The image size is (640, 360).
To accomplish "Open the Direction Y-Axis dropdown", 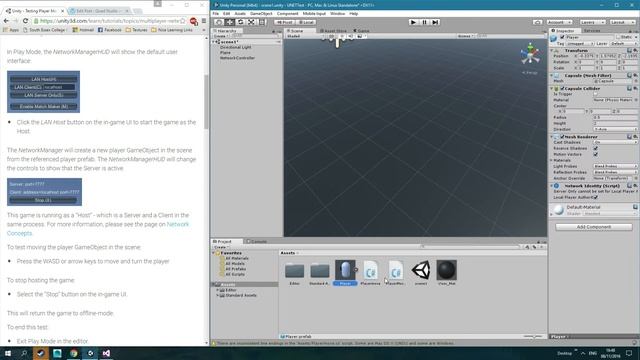I will [x=616, y=129].
